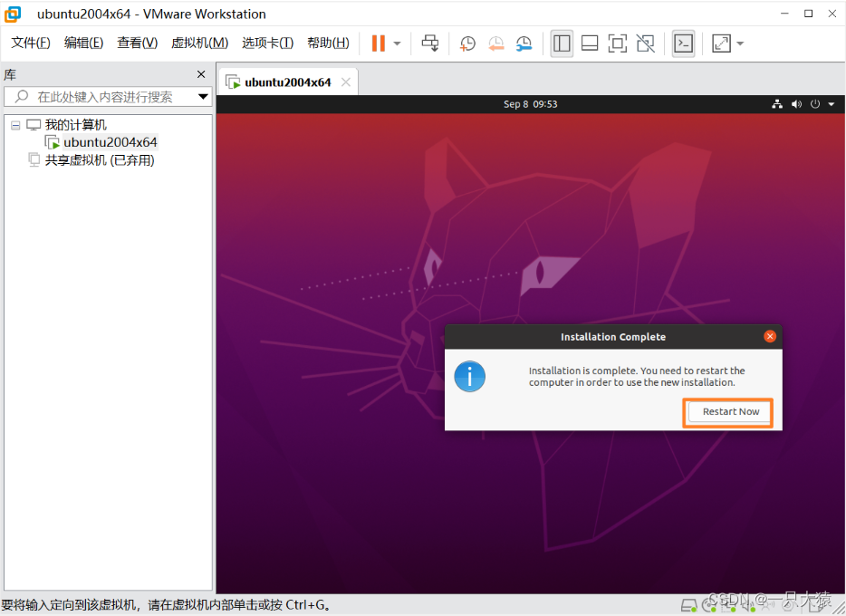Click the Restart Now button
Viewport: 846px width, 616px height.
(730, 411)
